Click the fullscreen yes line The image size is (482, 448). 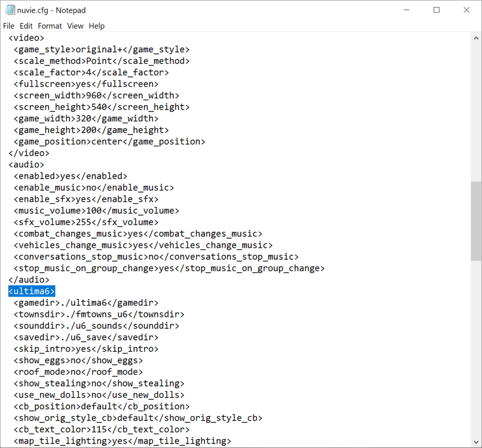[x=86, y=84]
